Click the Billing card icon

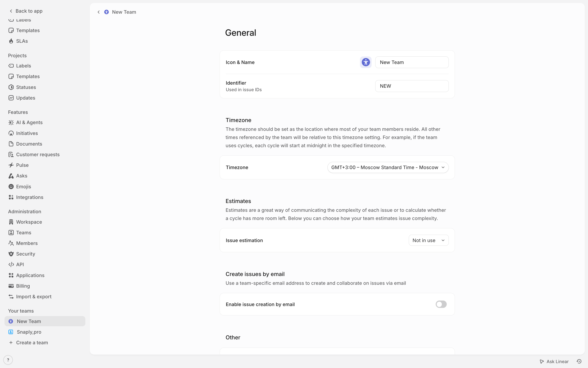[11, 286]
